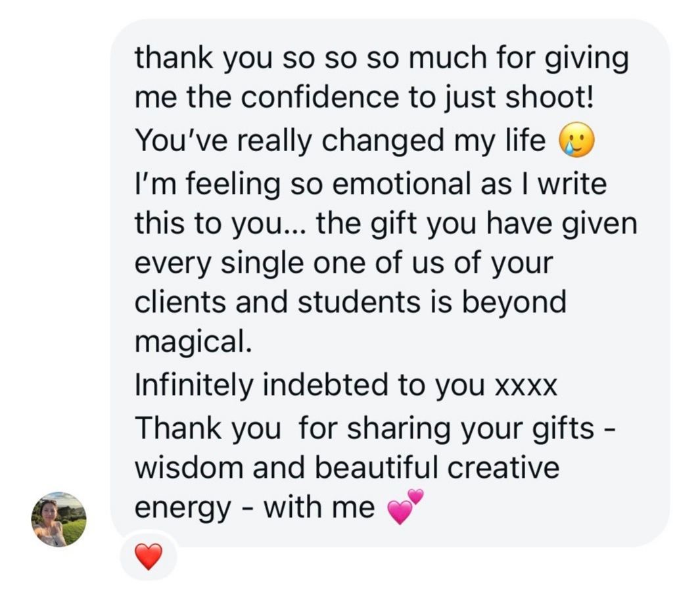Click the line "You've really changed my life"

point(340,141)
